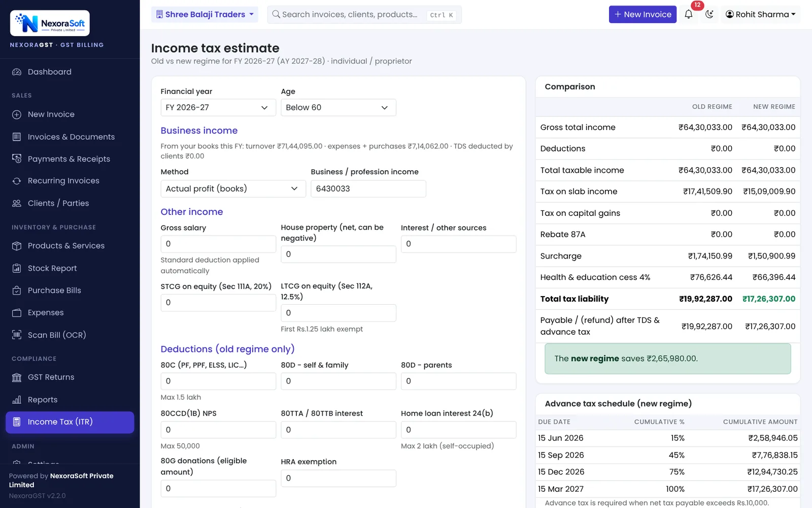
Task: Click the GST Returns bank icon
Action: tap(17, 377)
